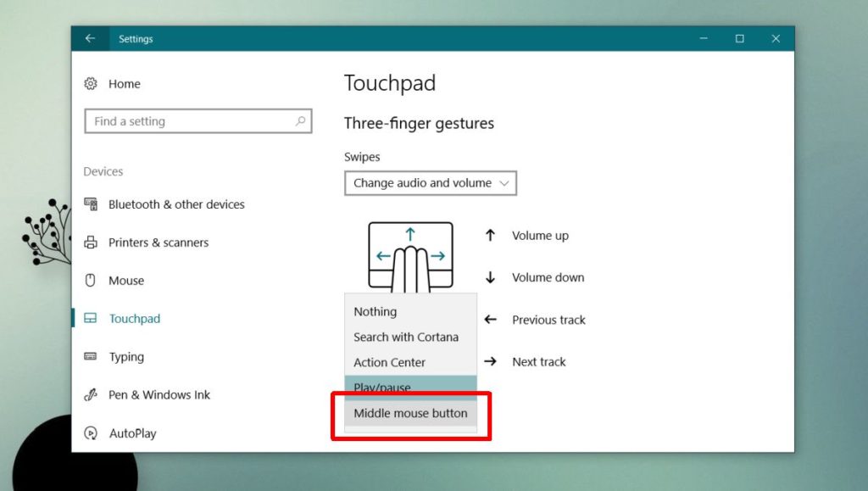868x491 pixels.
Task: Click the Home link in the sidebar
Action: (124, 83)
